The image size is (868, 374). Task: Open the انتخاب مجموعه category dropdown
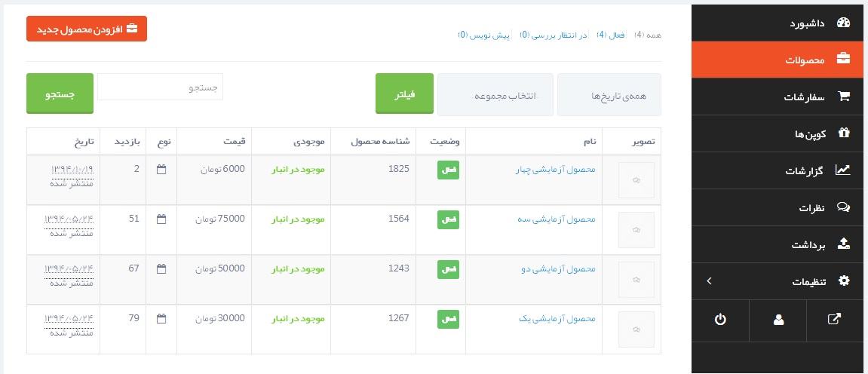pos(495,94)
